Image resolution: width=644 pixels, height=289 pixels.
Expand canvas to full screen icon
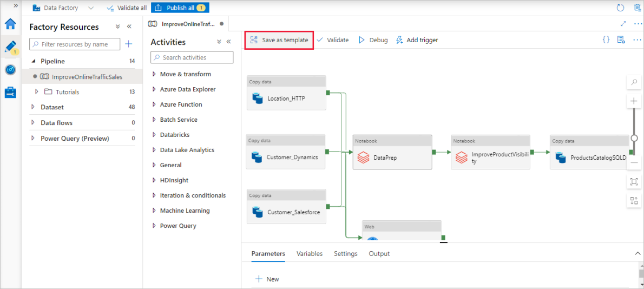623,24
